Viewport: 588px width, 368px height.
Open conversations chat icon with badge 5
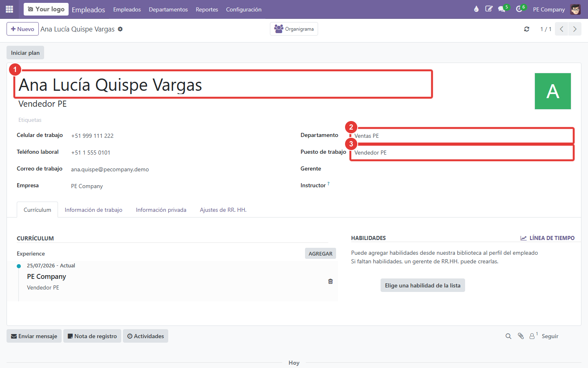[502, 9]
